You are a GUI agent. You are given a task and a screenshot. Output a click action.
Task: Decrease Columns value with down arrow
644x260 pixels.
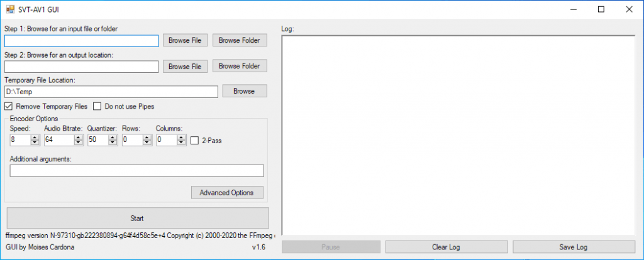click(182, 143)
